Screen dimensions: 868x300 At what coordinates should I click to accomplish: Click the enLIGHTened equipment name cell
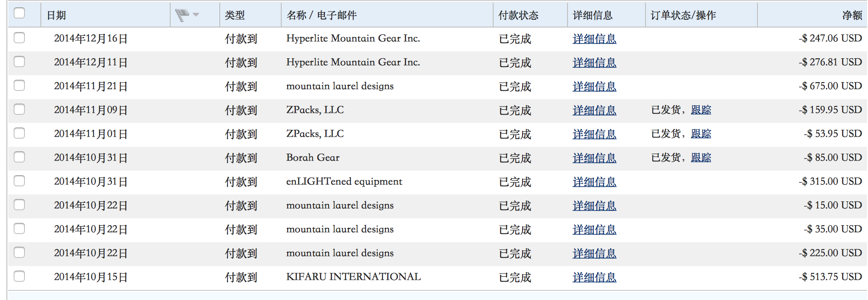[x=344, y=182]
